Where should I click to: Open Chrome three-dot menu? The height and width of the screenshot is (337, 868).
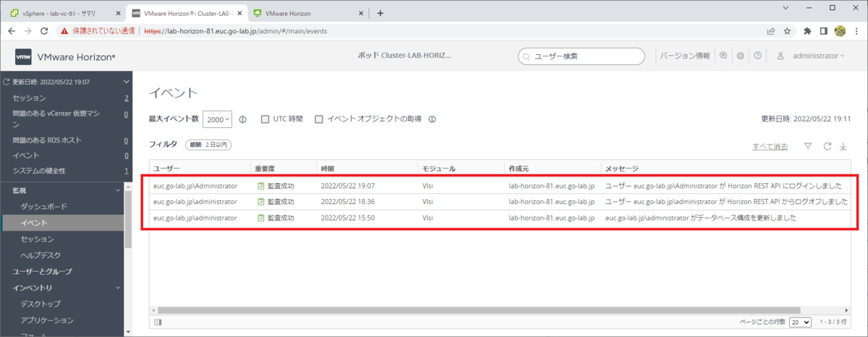(856, 31)
